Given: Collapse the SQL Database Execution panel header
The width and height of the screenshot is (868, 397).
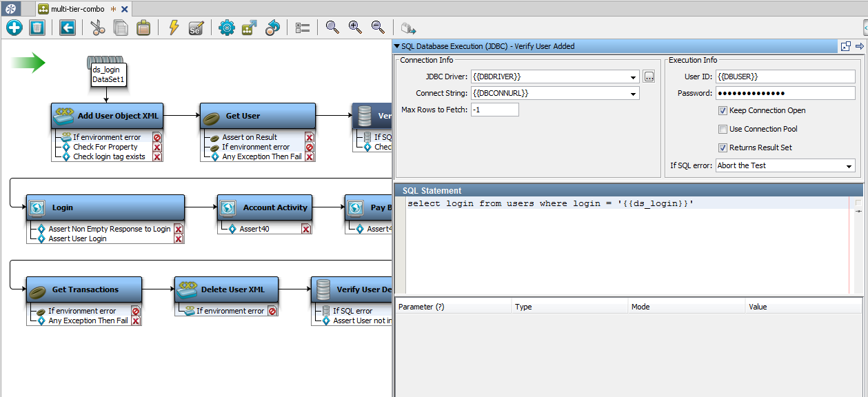Looking at the screenshot, I should [397, 46].
